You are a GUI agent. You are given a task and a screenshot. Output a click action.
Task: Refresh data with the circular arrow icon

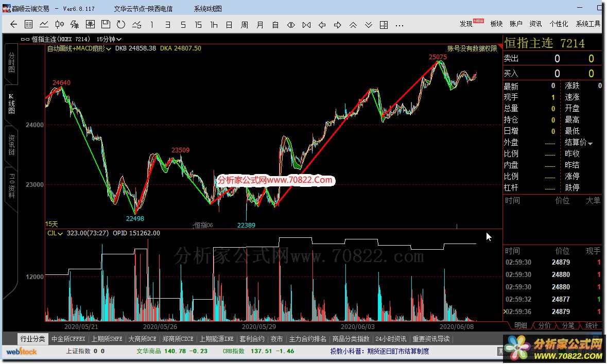(121, 24)
